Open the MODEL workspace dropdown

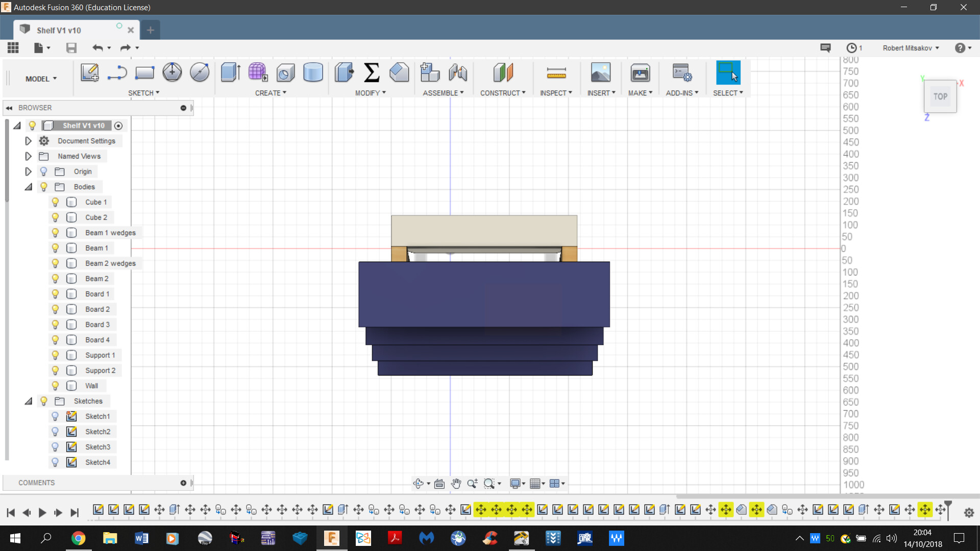[x=41, y=79]
